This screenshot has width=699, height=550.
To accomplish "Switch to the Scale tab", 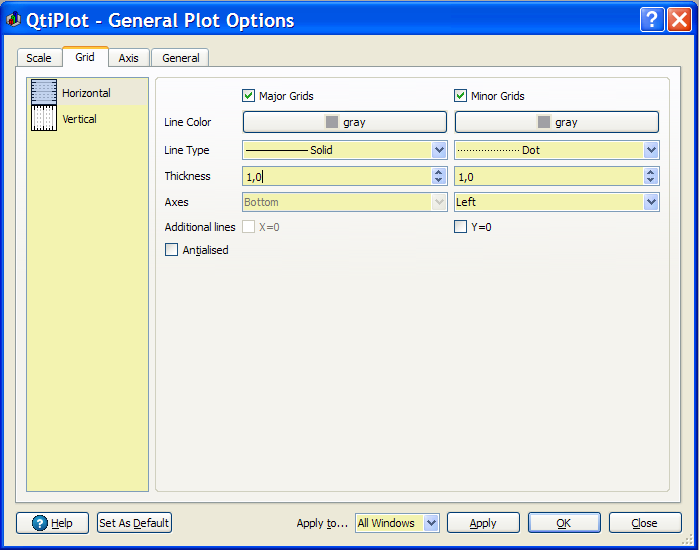I will [x=39, y=58].
